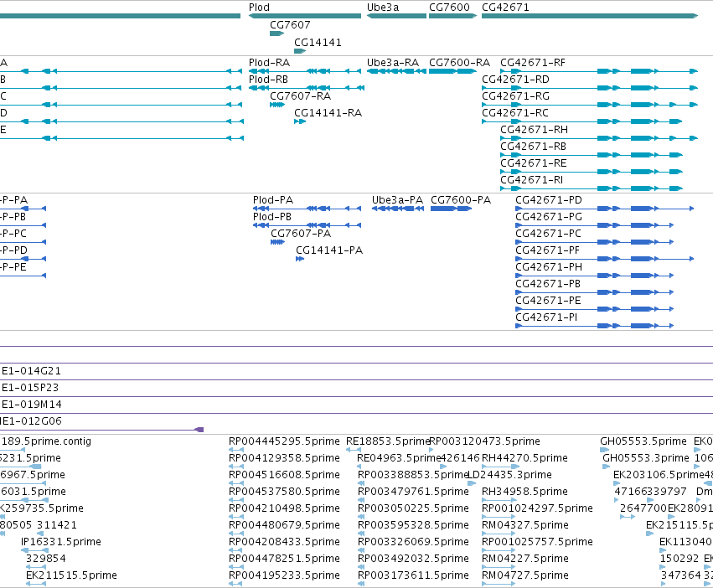Click transcript CG42671-RH
Viewport: 713px width, 588px height.
click(x=535, y=130)
